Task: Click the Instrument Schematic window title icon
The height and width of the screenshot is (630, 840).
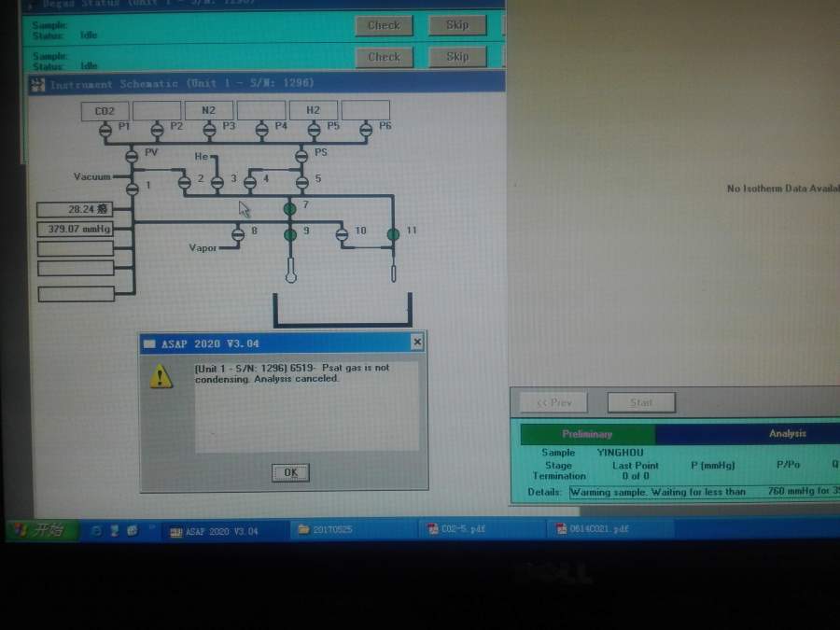Action: coord(37,84)
